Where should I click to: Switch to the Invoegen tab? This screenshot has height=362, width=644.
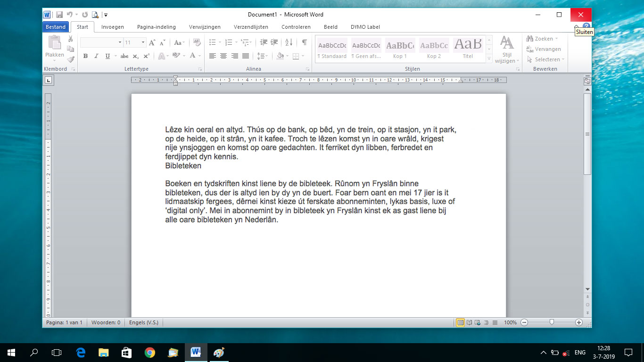pos(113,27)
